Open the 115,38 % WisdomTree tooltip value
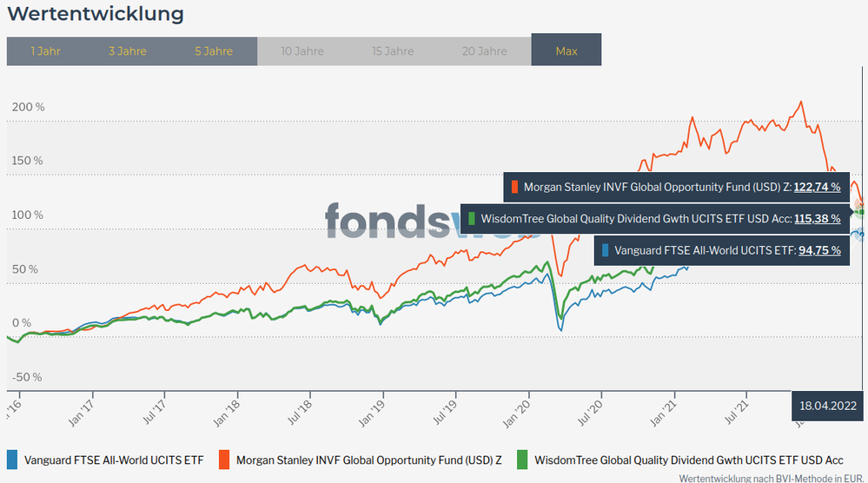This screenshot has height=483, width=868. pyautogui.click(x=817, y=219)
